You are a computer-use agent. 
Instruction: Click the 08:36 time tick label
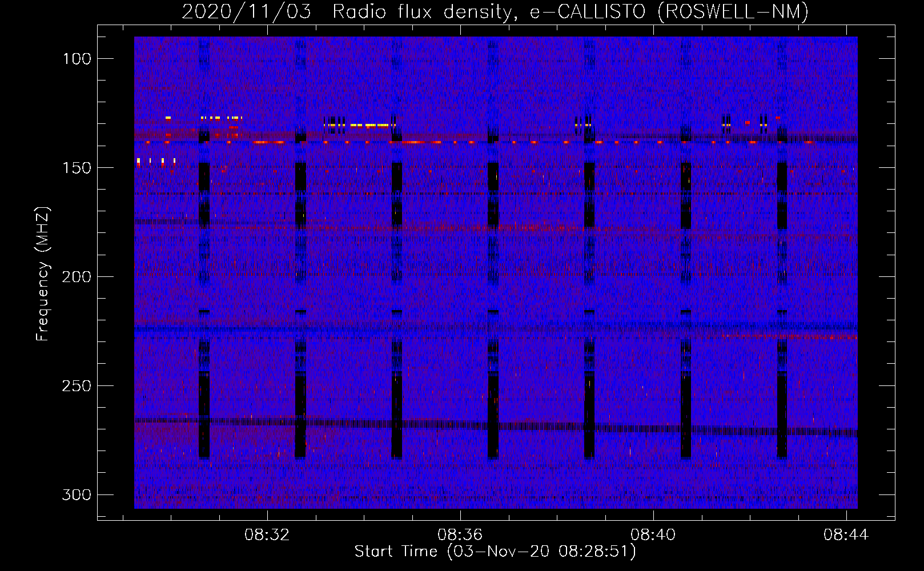tap(460, 535)
